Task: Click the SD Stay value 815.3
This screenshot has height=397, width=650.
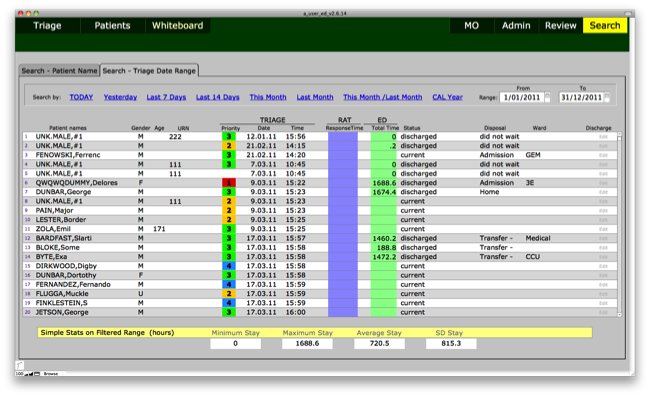Action: tap(451, 344)
